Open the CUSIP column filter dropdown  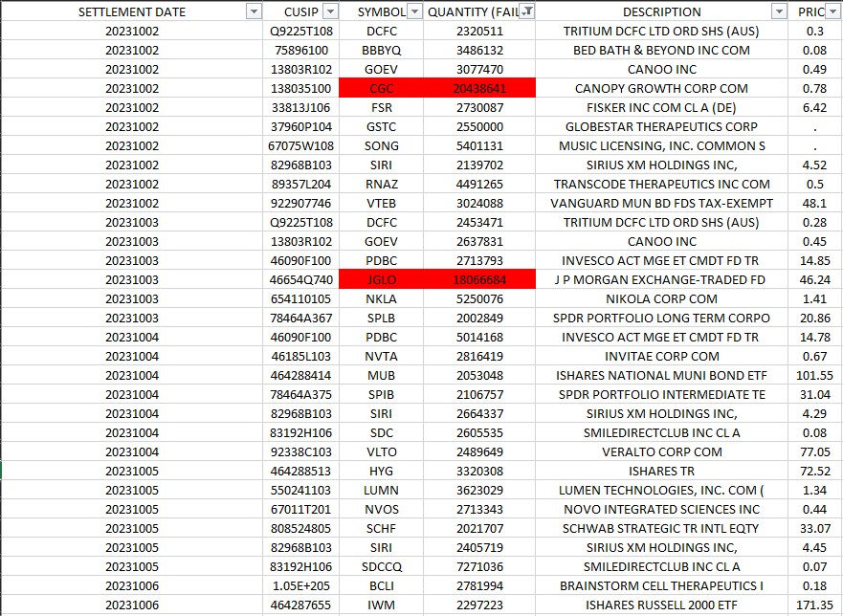pyautogui.click(x=331, y=11)
